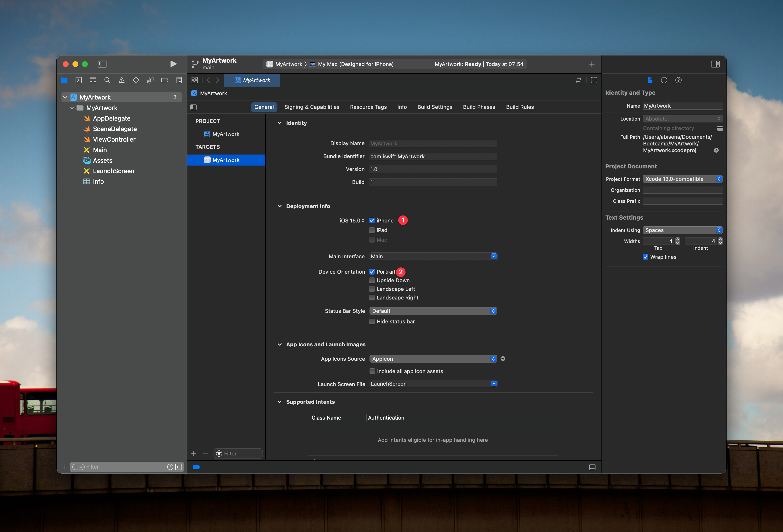Enable Landscape Right orientation
This screenshot has width=783, height=532.
372,298
